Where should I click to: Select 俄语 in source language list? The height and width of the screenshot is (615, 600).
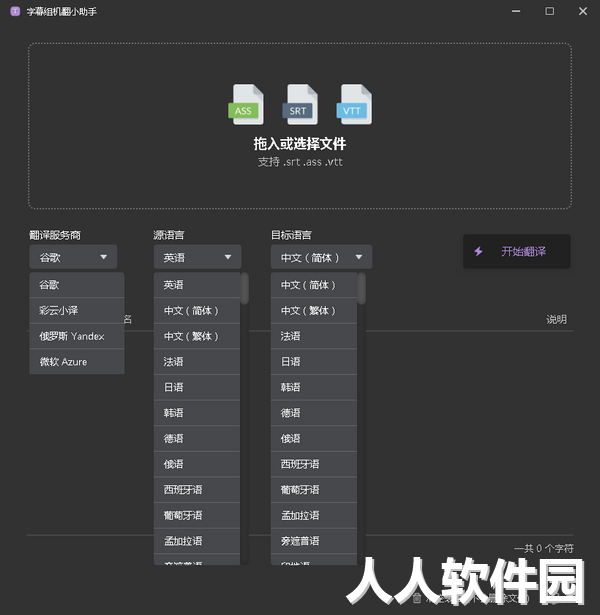(x=197, y=464)
